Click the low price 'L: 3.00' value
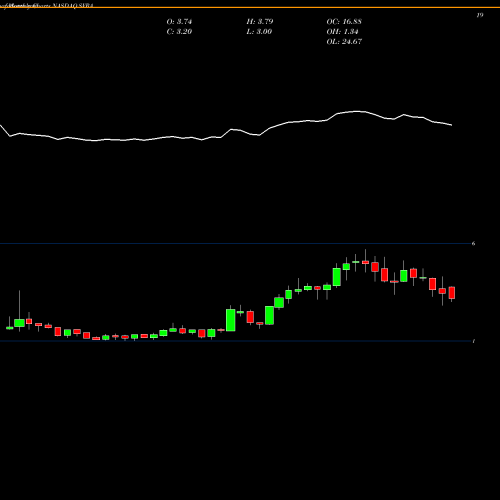The image size is (500, 500). coord(259,32)
